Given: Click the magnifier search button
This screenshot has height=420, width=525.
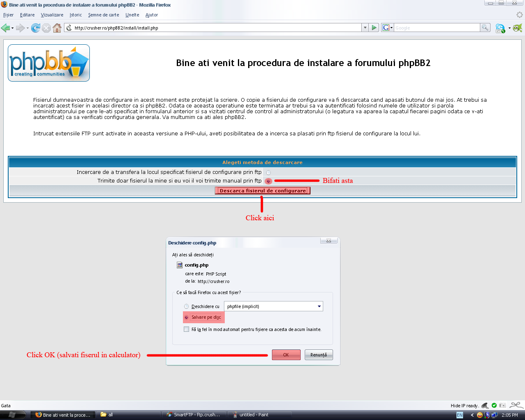Looking at the screenshot, I should [x=485, y=27].
